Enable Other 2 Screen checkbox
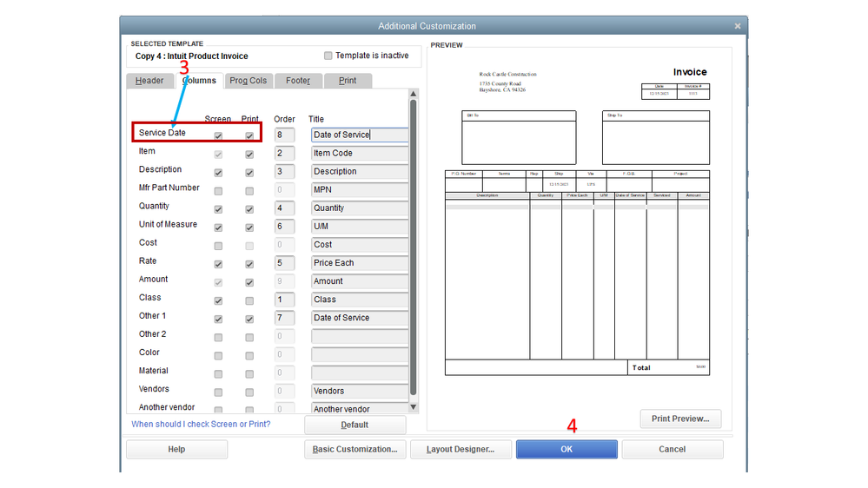 coord(218,338)
